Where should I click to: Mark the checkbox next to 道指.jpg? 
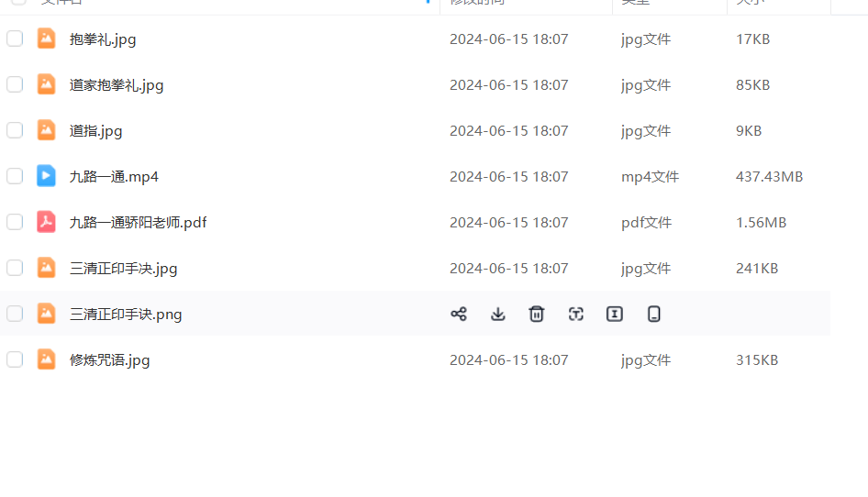(15, 130)
